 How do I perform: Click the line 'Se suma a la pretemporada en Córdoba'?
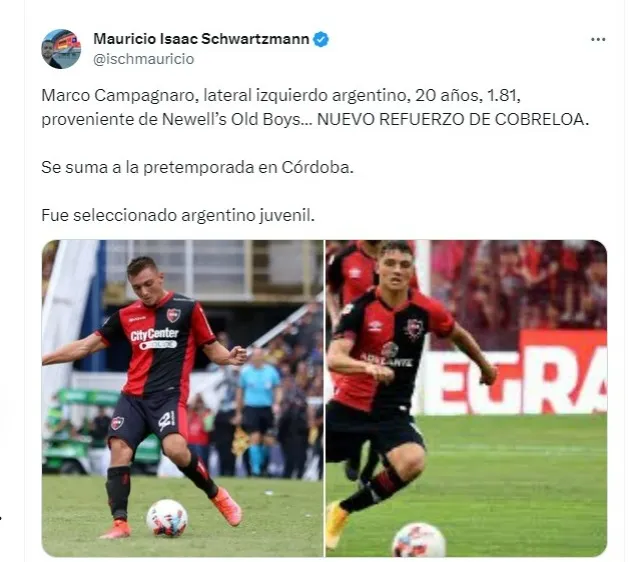197,167
